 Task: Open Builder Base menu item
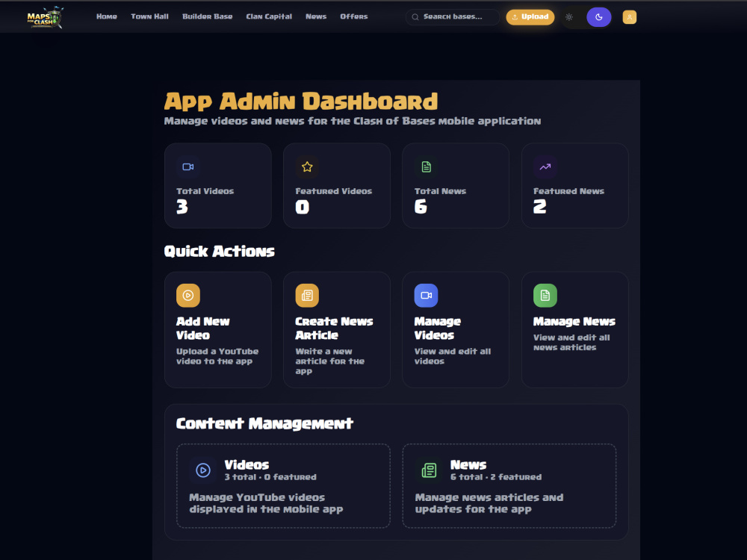pos(207,16)
